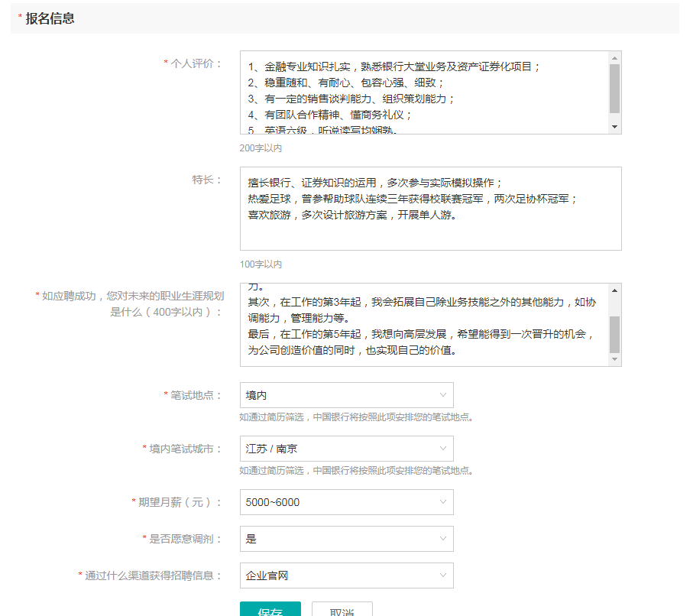Screen dimensions: 693x616
Task: Click the 报名信息 section heading
Action: point(50,18)
